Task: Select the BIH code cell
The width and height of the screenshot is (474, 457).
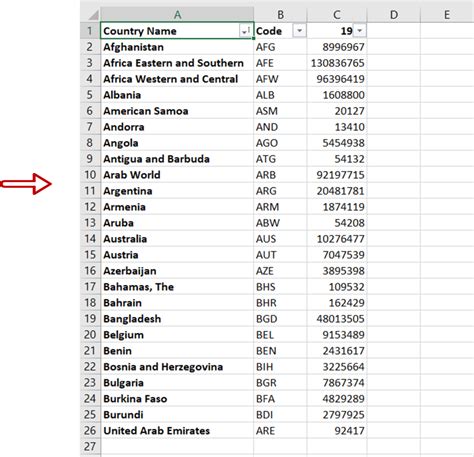Action: (280, 367)
